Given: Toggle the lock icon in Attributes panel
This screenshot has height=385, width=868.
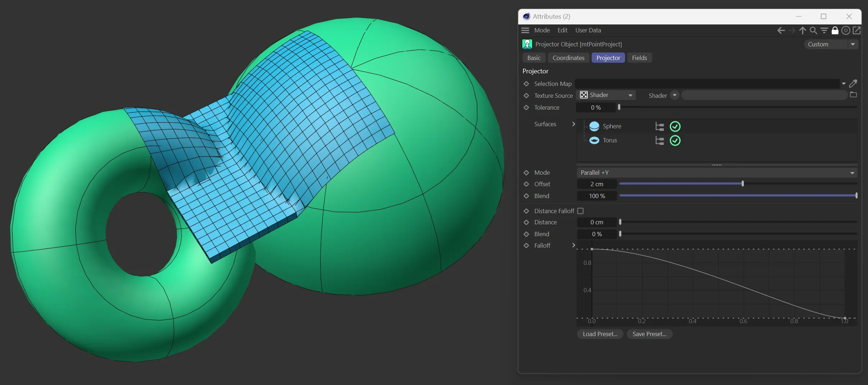Looking at the screenshot, I should [x=835, y=31].
